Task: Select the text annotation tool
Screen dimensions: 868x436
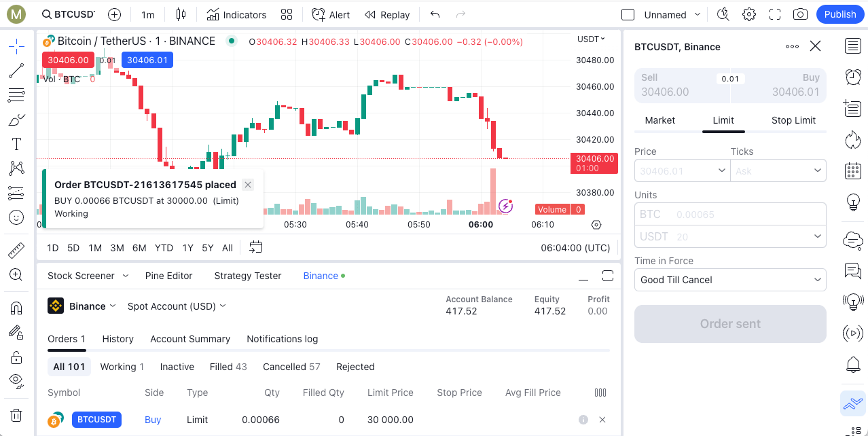Action: tap(16, 144)
